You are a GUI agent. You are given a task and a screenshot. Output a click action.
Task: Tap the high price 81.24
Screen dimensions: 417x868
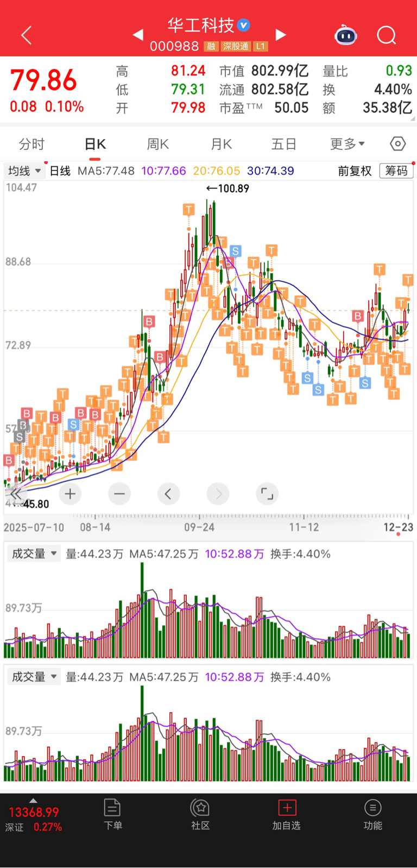click(188, 71)
